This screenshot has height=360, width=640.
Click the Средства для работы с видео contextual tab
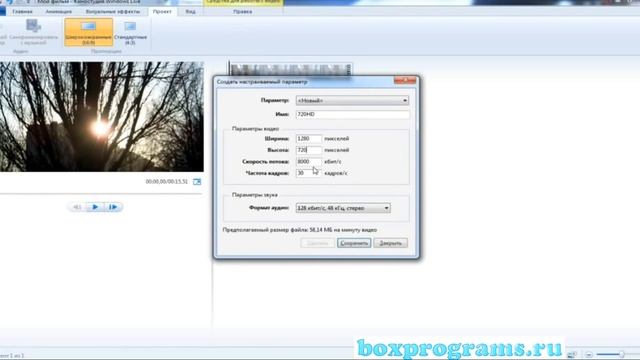(x=243, y=2)
